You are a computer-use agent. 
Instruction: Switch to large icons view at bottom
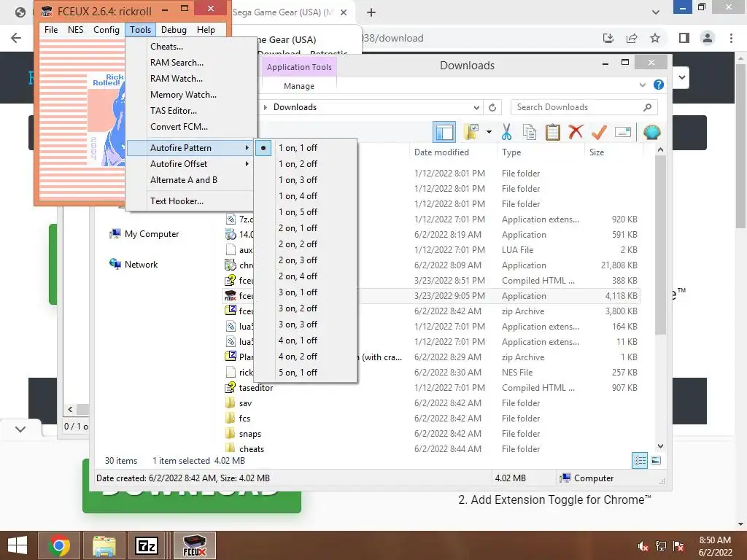pyautogui.click(x=656, y=460)
